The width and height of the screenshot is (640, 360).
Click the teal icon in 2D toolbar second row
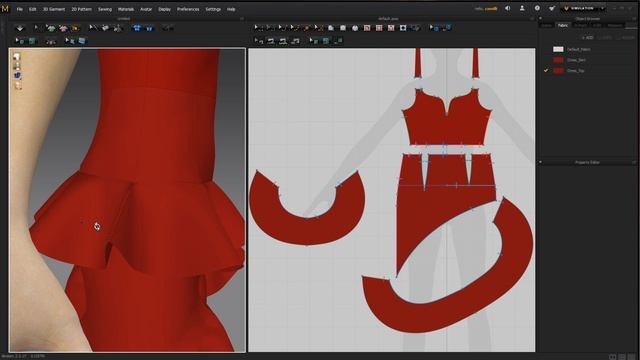326,41
